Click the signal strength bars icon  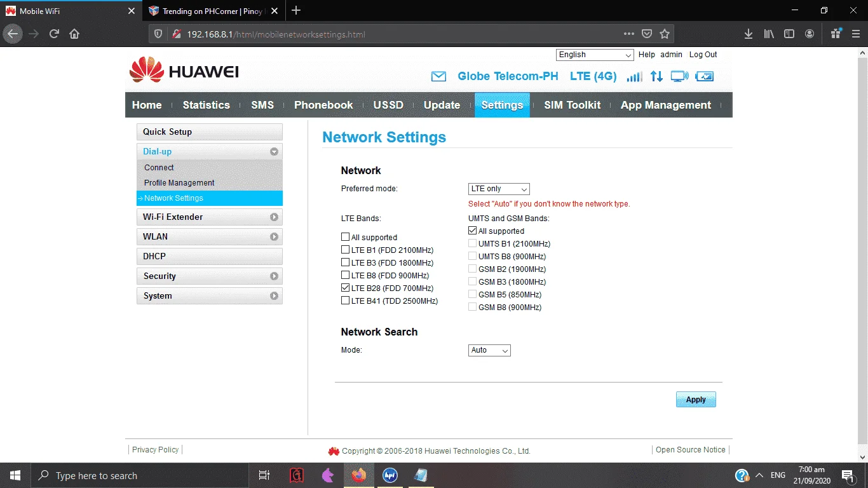[634, 77]
